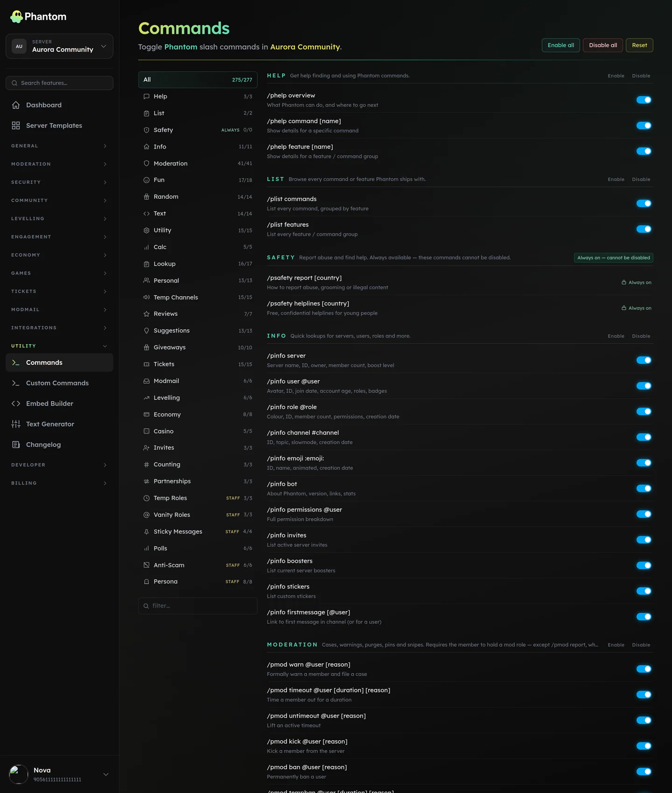
Task: Click the Nova user avatar
Action: click(19, 774)
